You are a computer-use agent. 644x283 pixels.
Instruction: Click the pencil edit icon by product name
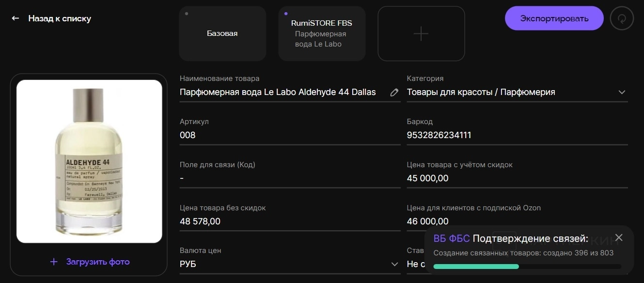click(394, 92)
